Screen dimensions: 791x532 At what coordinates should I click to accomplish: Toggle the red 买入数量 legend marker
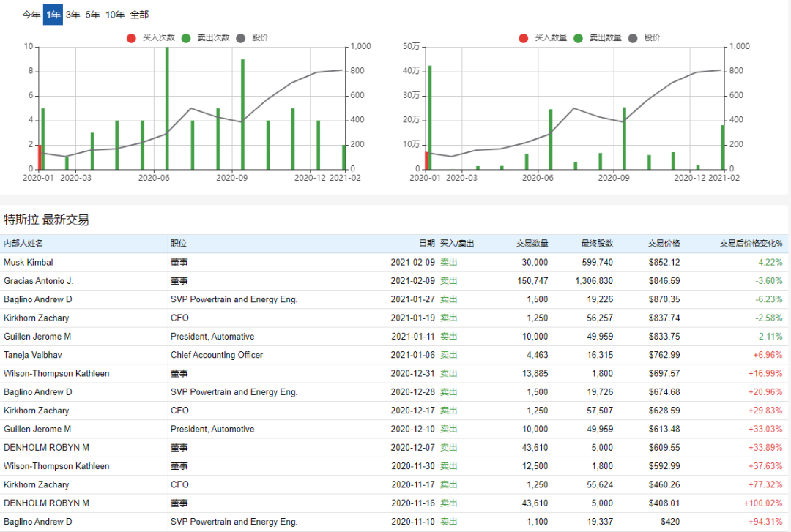click(x=524, y=38)
